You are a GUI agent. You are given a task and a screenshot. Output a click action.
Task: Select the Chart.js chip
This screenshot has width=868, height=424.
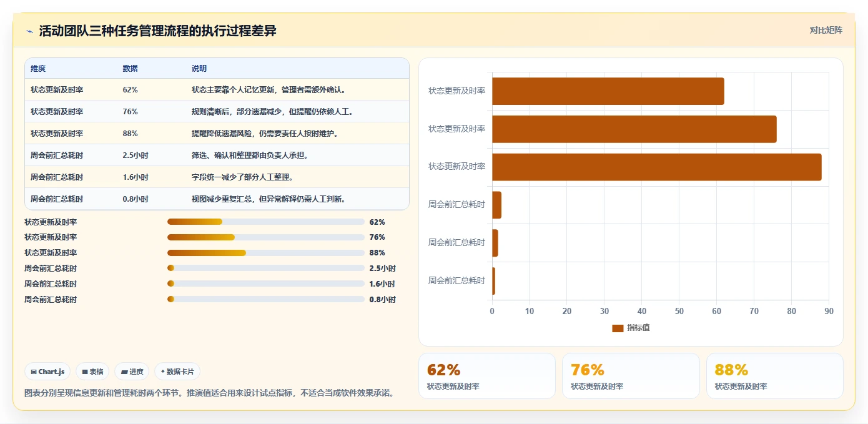pyautogui.click(x=48, y=372)
